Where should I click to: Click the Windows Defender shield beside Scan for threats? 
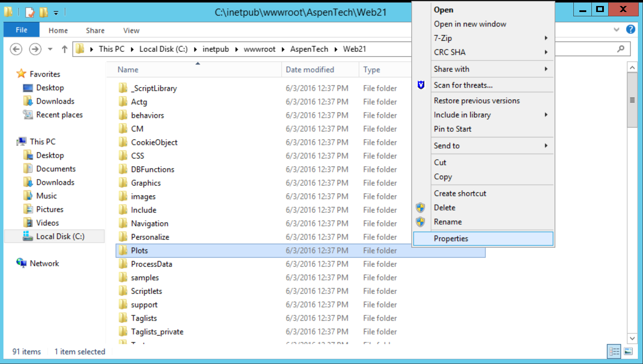[x=420, y=85]
